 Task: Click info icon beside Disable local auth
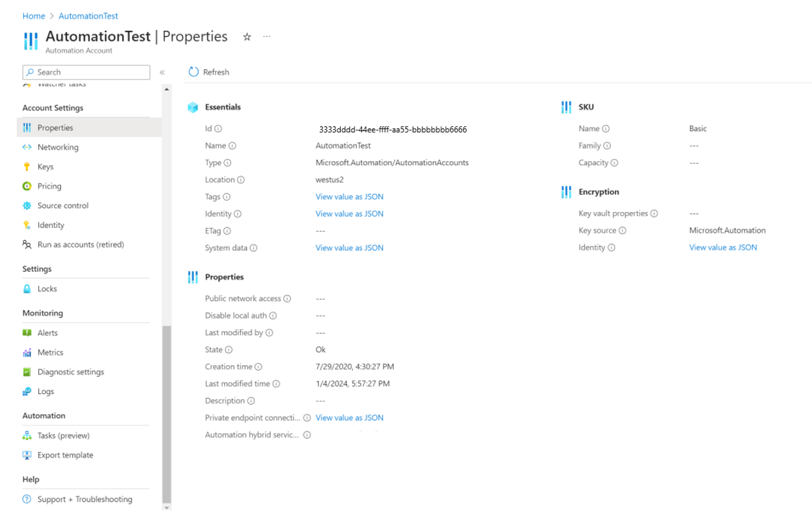tap(272, 316)
